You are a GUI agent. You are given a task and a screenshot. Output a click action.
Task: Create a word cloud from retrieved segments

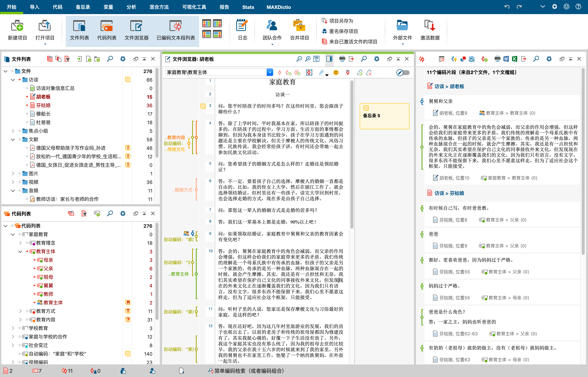[x=471, y=59]
